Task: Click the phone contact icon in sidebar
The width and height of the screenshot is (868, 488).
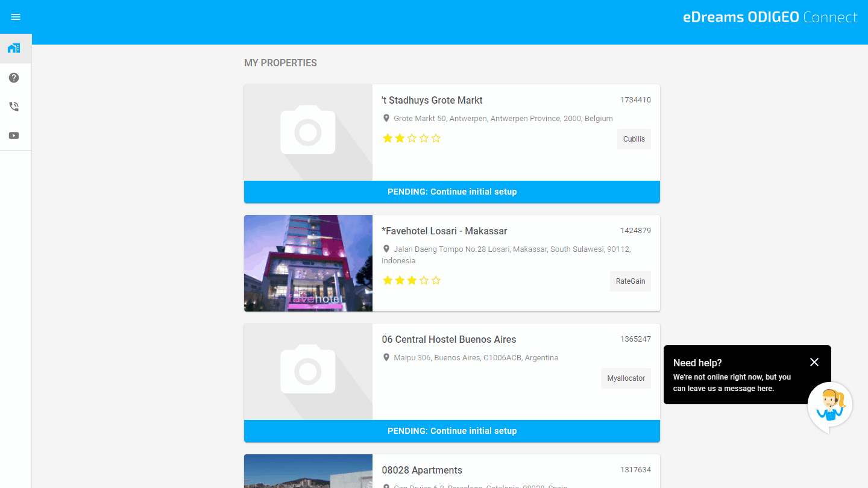Action: (x=14, y=107)
